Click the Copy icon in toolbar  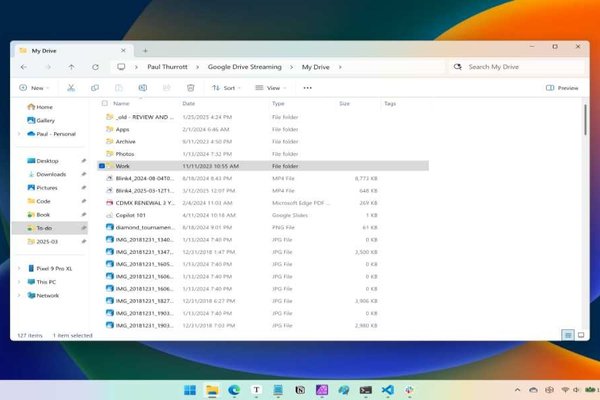pyautogui.click(x=95, y=88)
